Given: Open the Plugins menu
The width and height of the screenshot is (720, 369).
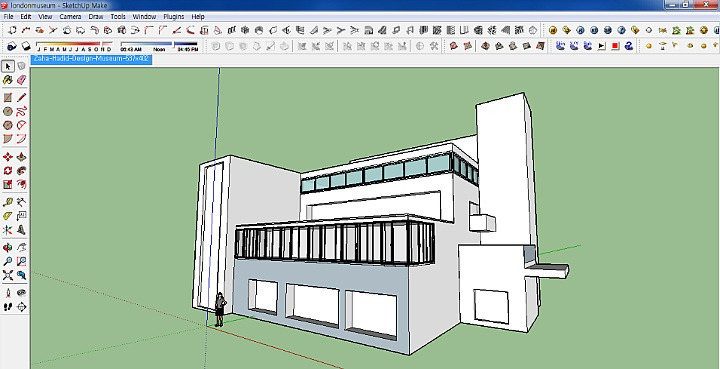Looking at the screenshot, I should (x=174, y=17).
